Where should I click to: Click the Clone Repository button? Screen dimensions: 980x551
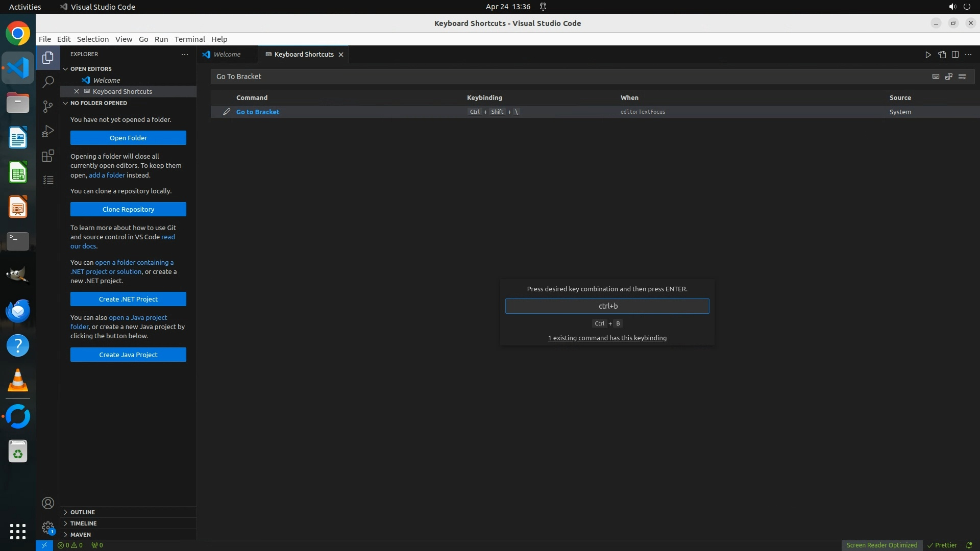pos(128,209)
